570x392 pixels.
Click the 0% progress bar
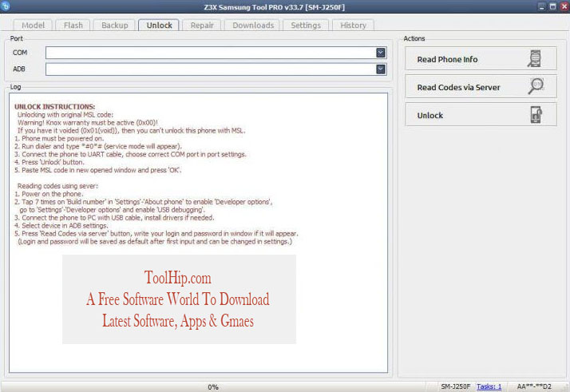pos(213,387)
